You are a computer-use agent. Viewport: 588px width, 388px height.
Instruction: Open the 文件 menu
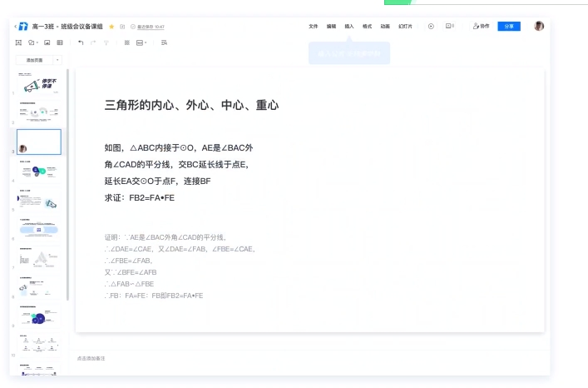point(313,27)
